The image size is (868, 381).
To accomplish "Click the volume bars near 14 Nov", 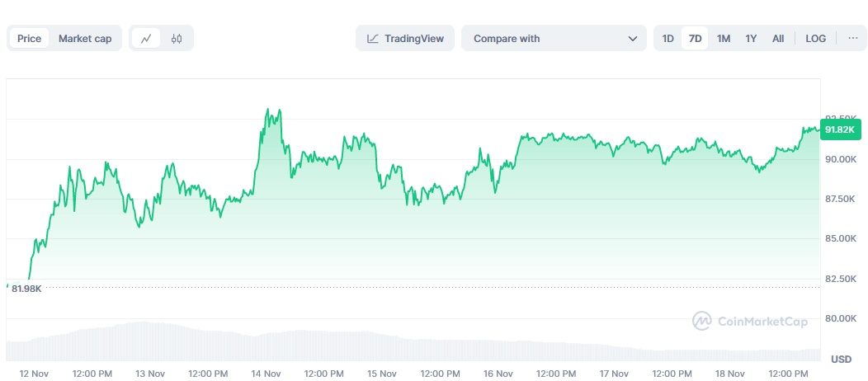I will coord(266,346).
